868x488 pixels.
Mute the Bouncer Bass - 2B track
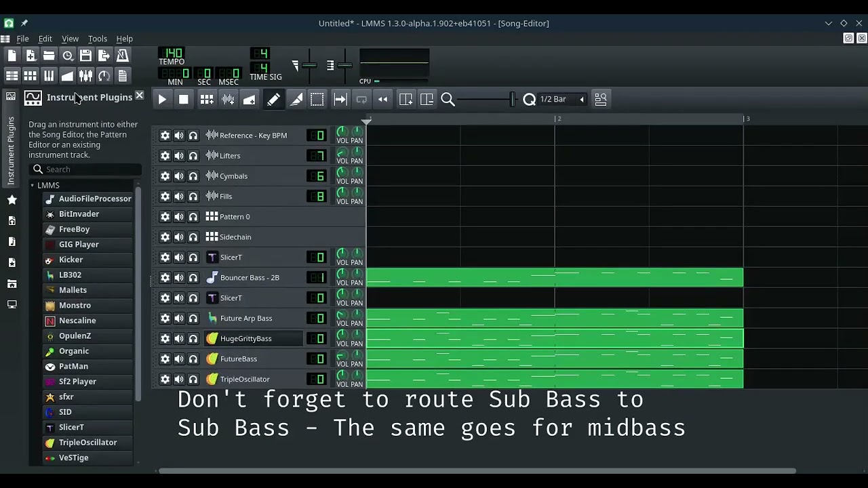point(179,278)
